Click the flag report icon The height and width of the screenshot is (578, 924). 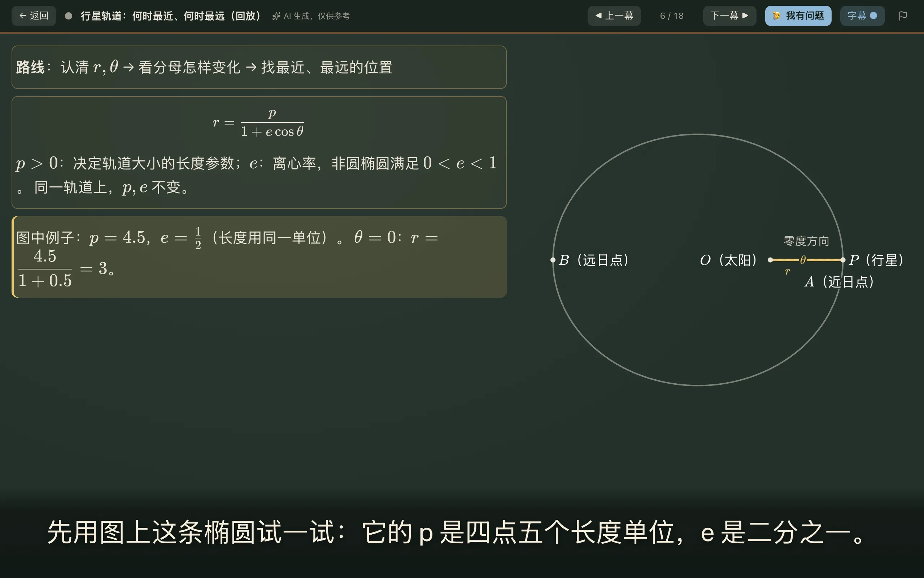tap(903, 16)
